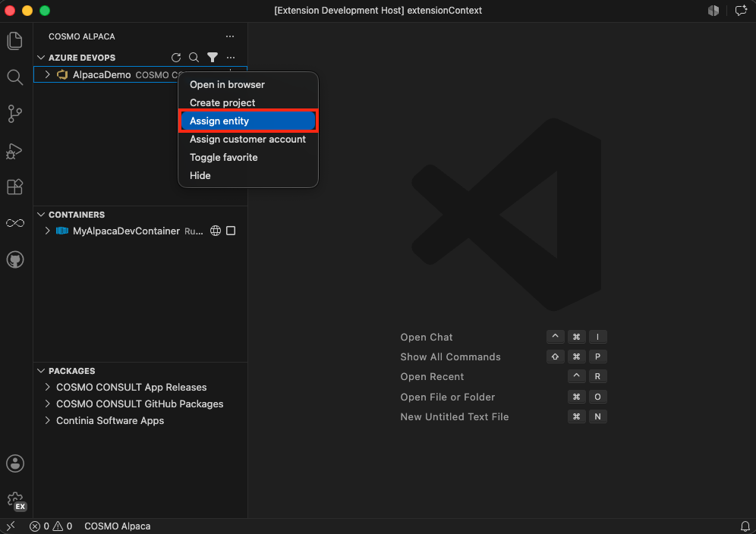
Task: Open the Explorer view in activity bar
Action: (x=15, y=41)
